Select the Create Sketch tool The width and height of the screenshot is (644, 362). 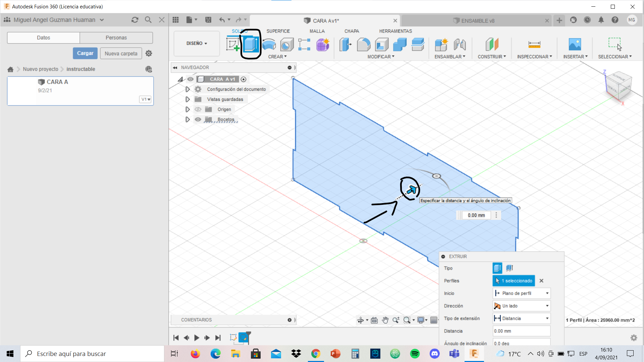pos(233,44)
